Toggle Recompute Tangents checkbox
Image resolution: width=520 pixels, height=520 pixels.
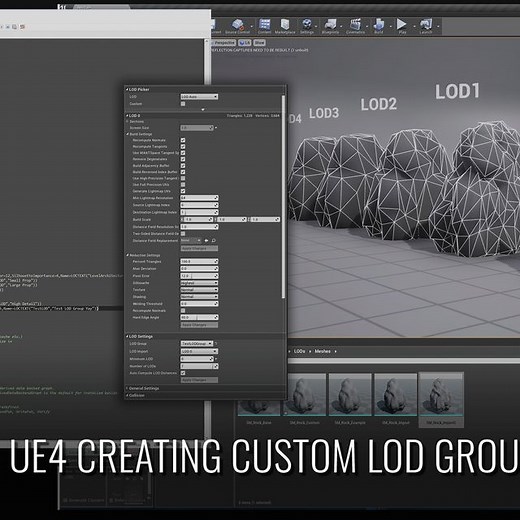click(183, 147)
